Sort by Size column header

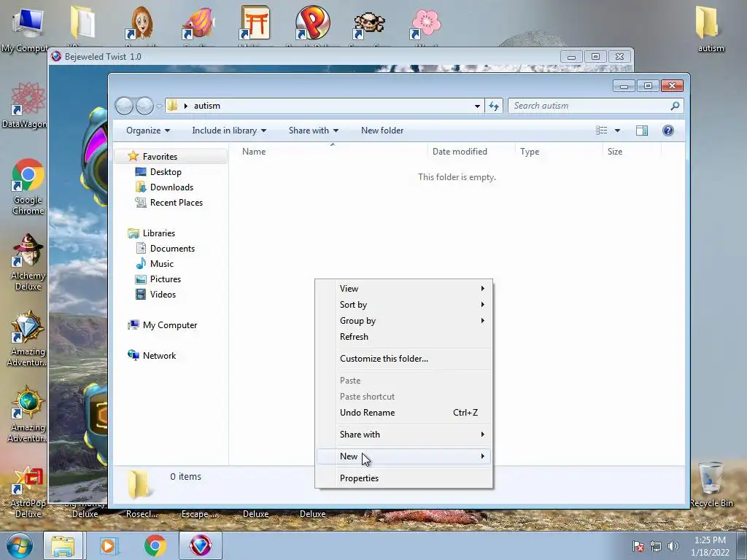coord(632,152)
